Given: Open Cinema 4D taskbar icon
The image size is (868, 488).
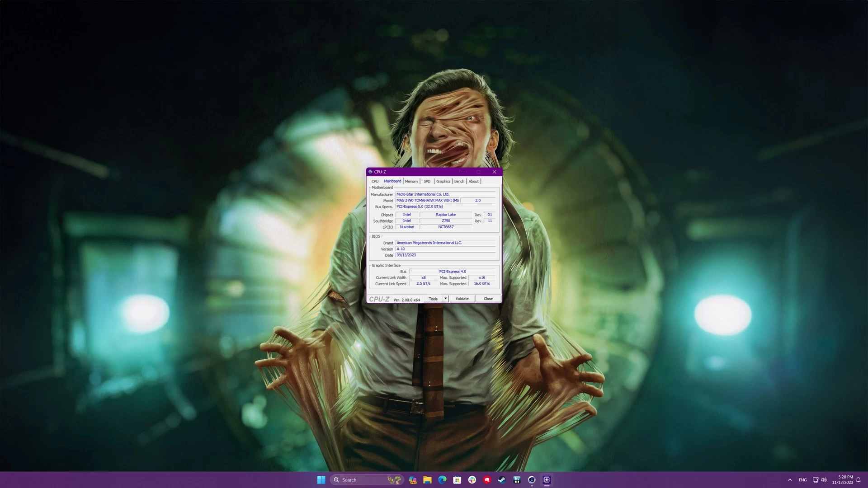Looking at the screenshot, I should pyautogui.click(x=532, y=480).
